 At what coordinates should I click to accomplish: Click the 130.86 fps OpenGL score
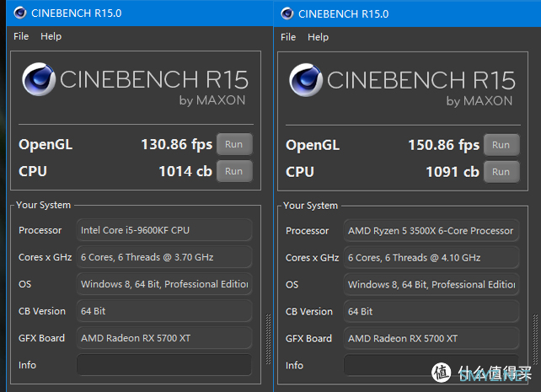177,145
